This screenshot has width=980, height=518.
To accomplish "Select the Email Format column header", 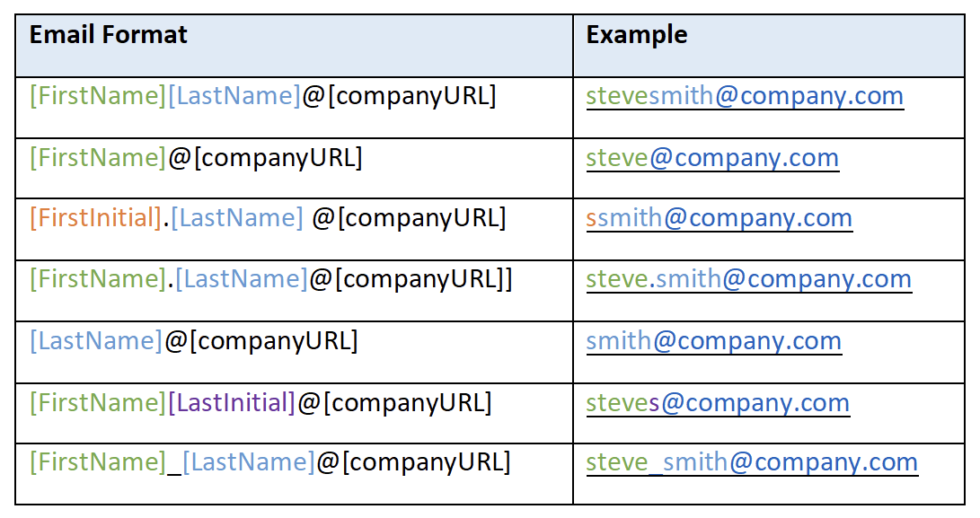I will coord(294,46).
